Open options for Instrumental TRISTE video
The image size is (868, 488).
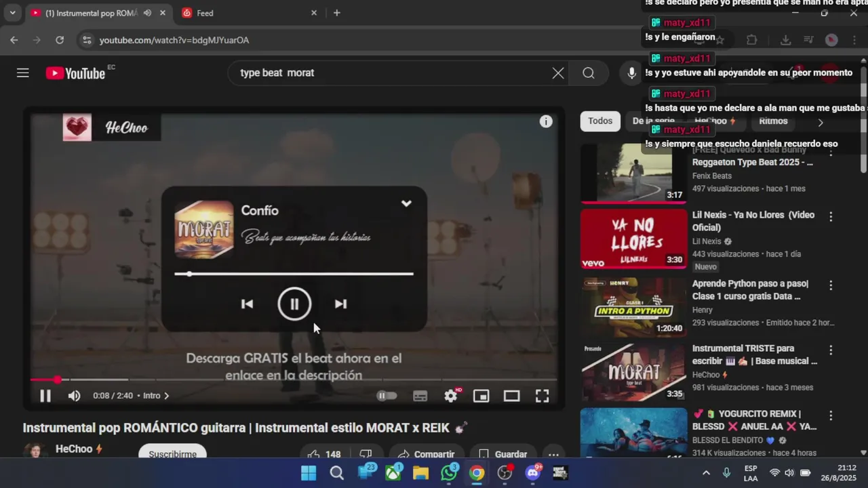tap(831, 350)
